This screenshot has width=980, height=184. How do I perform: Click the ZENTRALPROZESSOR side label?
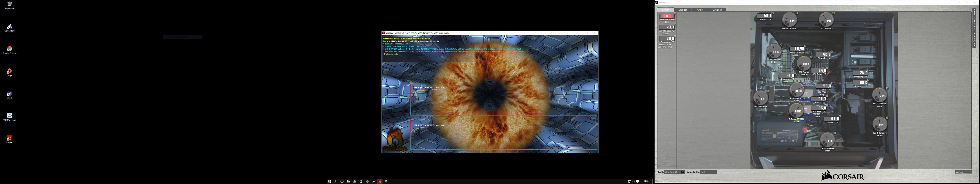click(x=974, y=20)
